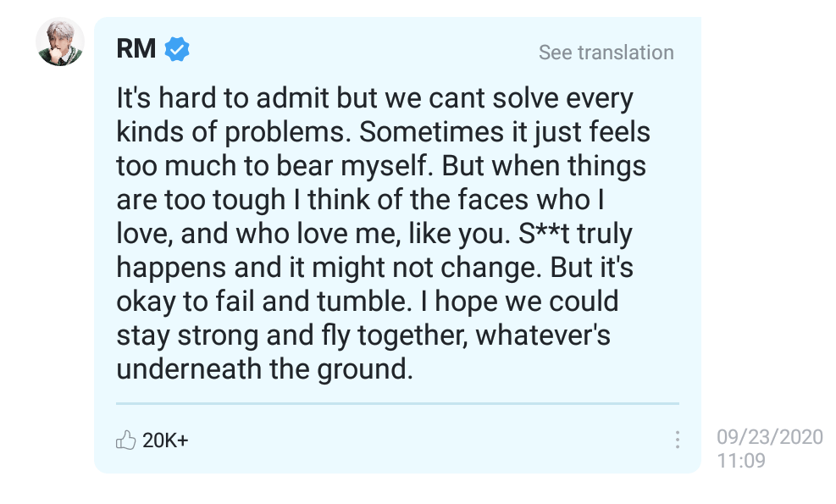Click the divider line above the likes
Viewport: 836px width, 504px height.
(x=396, y=403)
